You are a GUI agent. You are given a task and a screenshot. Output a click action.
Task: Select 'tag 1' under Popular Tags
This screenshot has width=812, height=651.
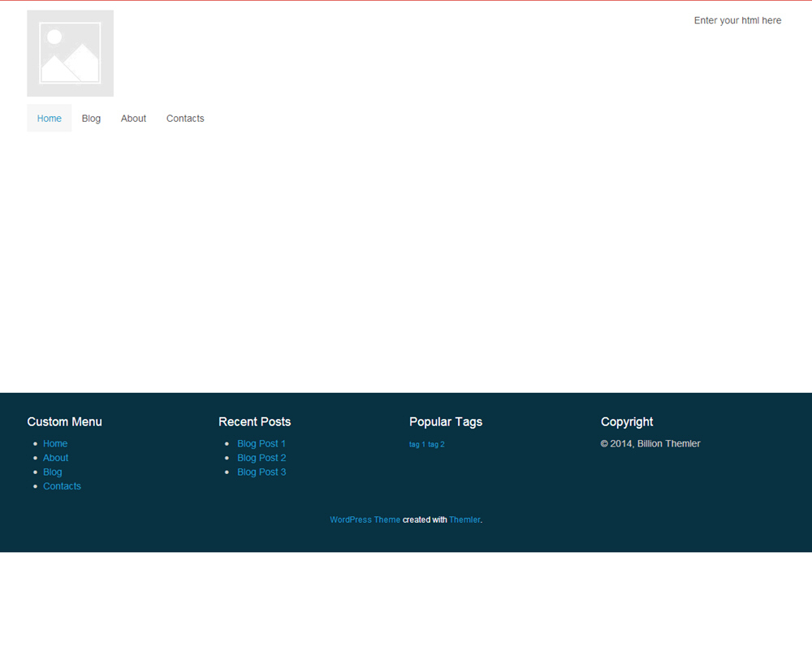pos(417,445)
